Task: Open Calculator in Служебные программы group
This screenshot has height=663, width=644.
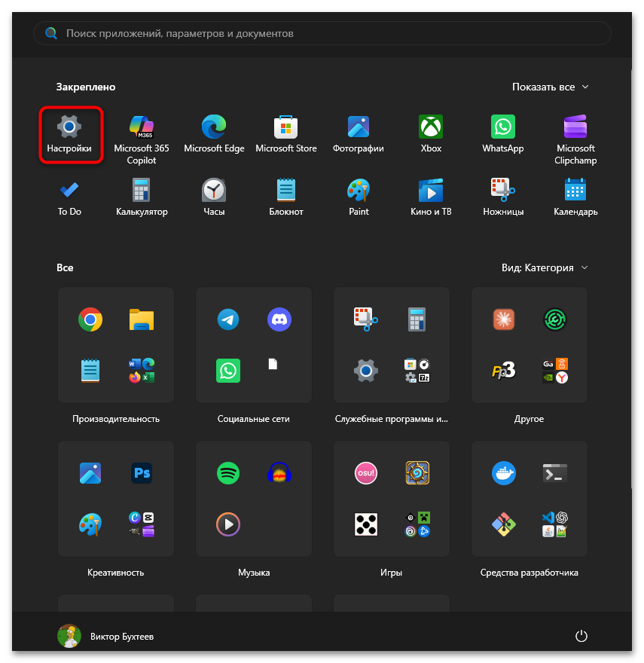Action: tap(417, 319)
